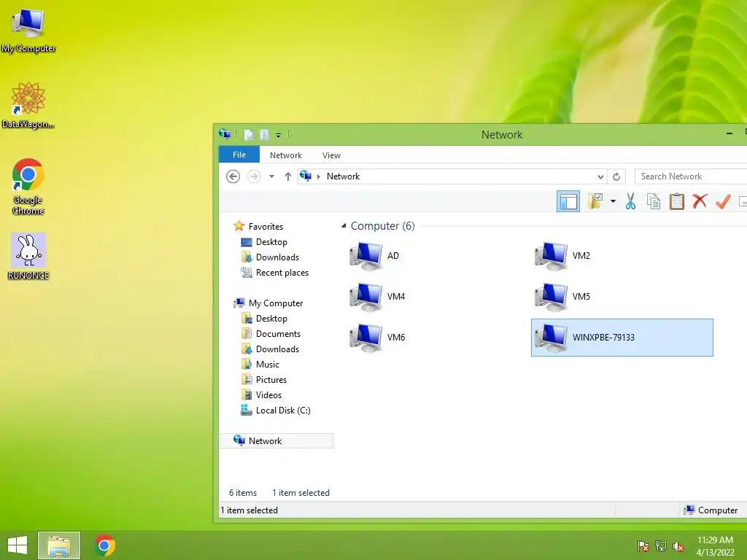Image resolution: width=747 pixels, height=560 pixels.
Task: Click the red Delete X icon
Action: click(700, 201)
